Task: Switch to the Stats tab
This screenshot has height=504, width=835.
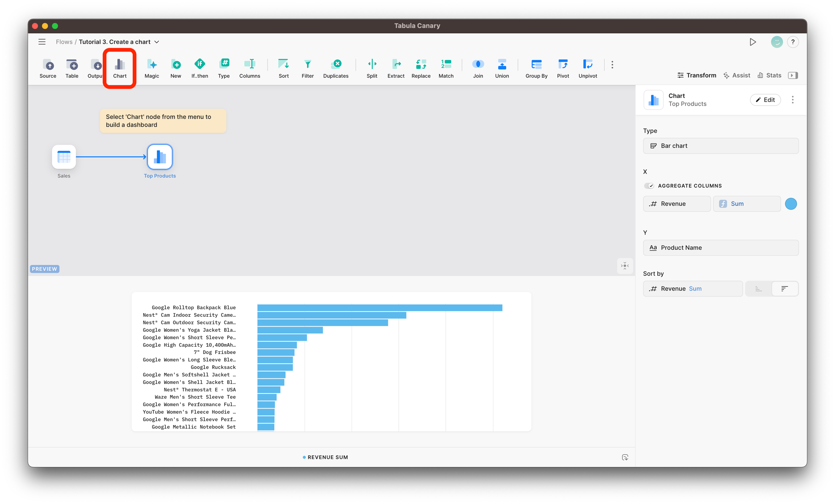Action: pos(769,75)
